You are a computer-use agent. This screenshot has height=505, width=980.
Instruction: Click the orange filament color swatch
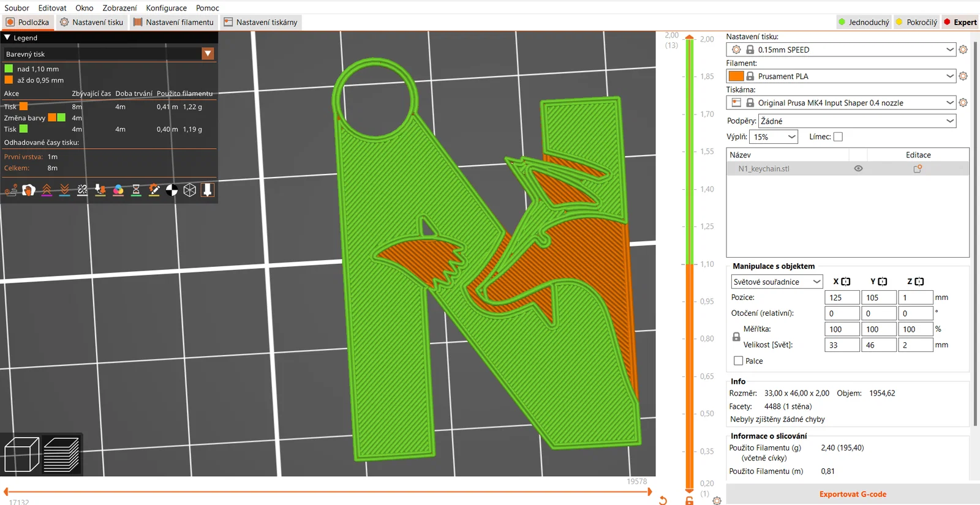click(x=736, y=76)
